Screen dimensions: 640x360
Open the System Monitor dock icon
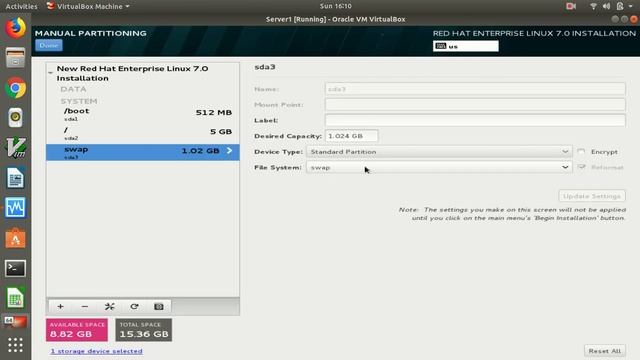pyautogui.click(x=16, y=208)
